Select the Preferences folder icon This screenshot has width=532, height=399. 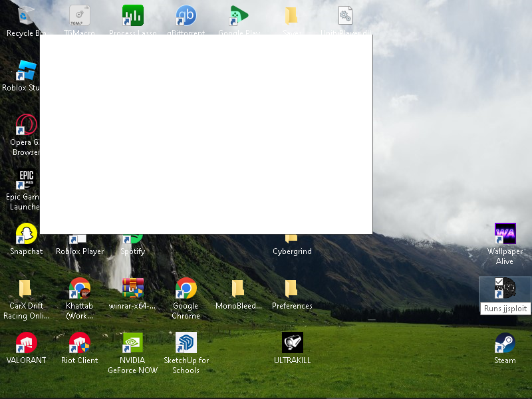coord(292,289)
